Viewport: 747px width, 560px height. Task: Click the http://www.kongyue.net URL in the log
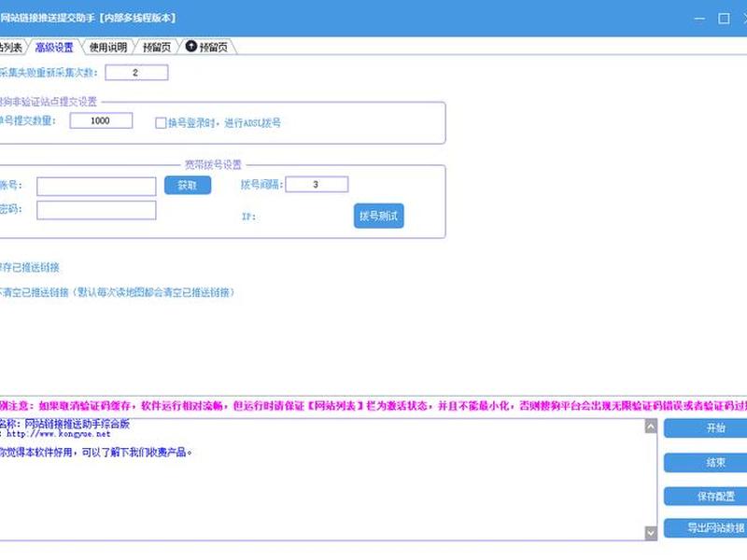click(x=58, y=434)
